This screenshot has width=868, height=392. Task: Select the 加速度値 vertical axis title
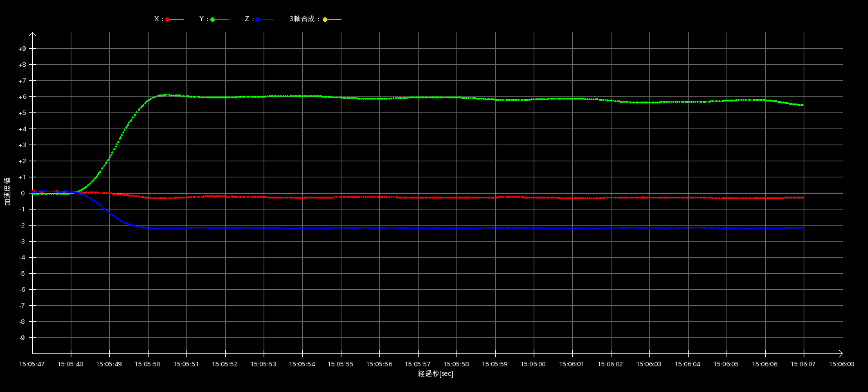(8, 192)
